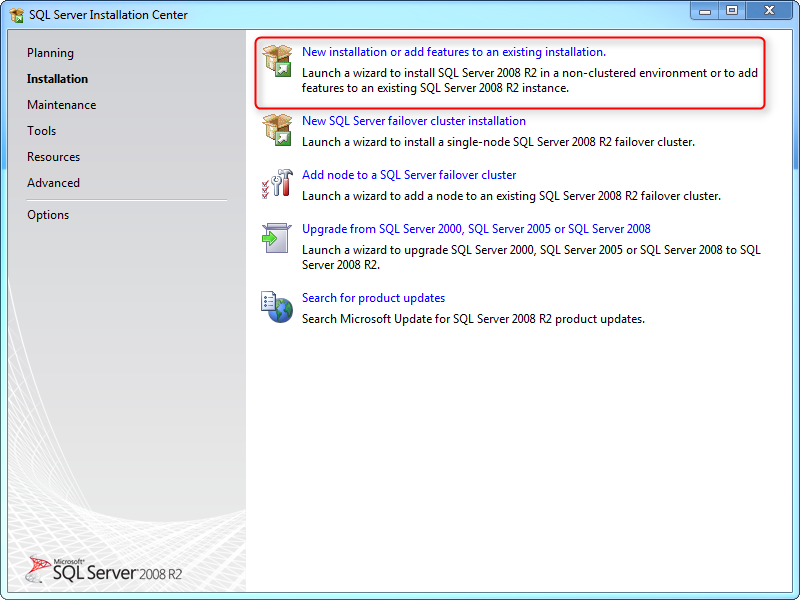Open the Tools section
This screenshot has width=800, height=600.
pyautogui.click(x=41, y=131)
